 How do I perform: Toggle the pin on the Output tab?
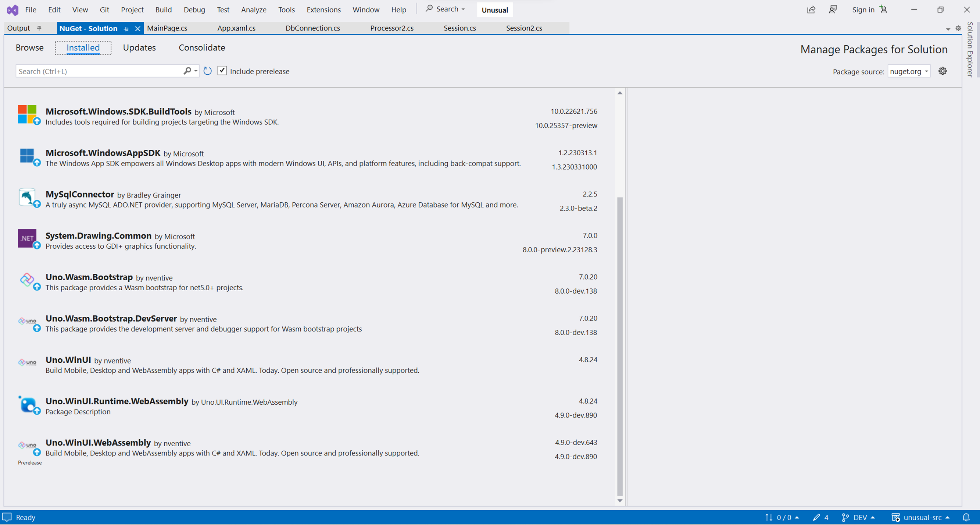39,28
